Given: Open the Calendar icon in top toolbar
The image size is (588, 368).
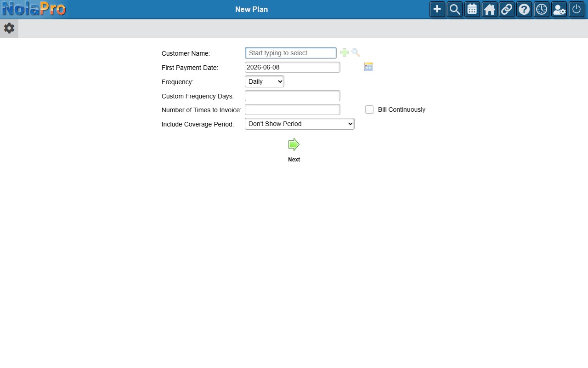Looking at the screenshot, I should (x=472, y=9).
